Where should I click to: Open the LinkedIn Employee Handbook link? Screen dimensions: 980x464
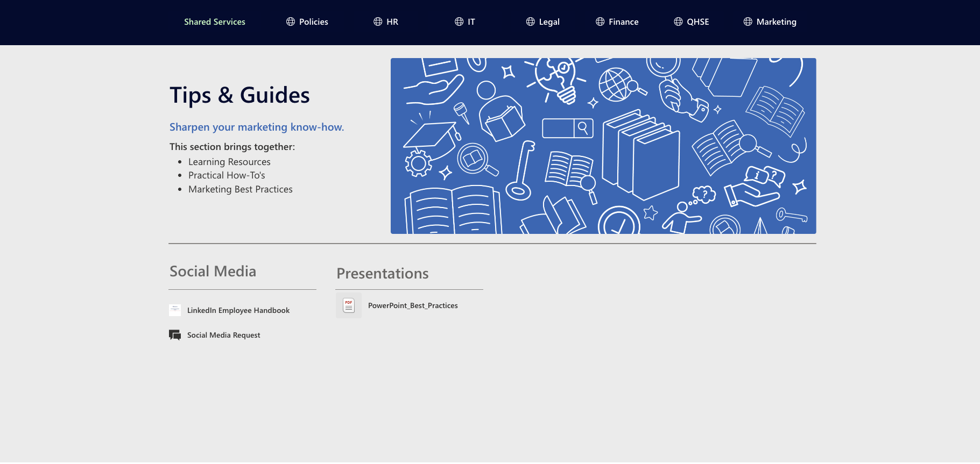point(238,310)
